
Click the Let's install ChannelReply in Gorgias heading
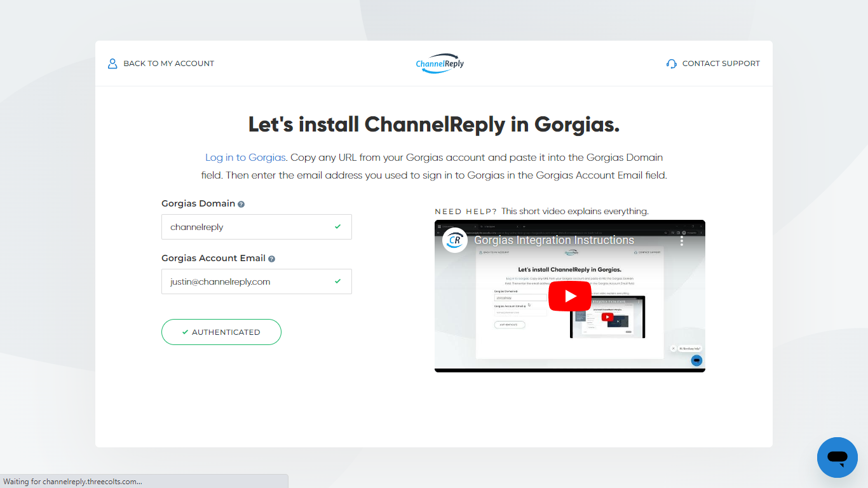[x=434, y=125]
